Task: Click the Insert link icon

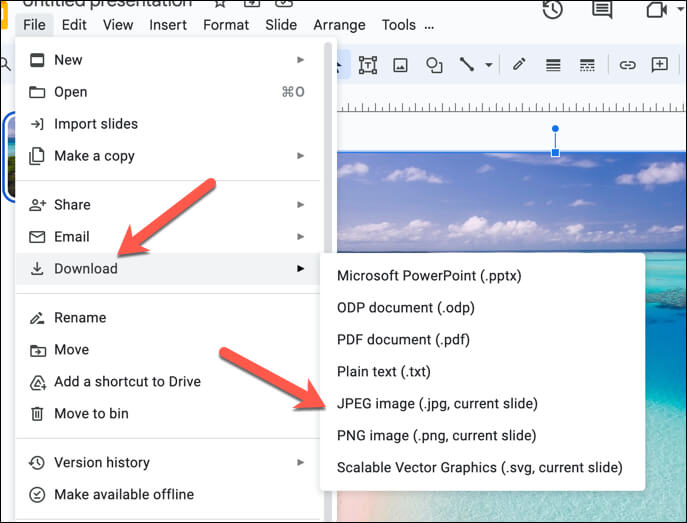Action: pos(627,65)
